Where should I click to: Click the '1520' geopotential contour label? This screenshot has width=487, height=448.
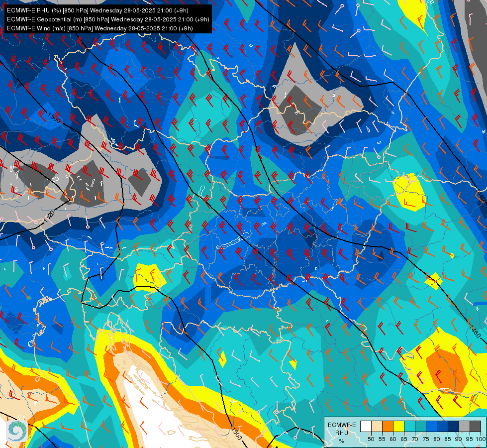pos(50,217)
